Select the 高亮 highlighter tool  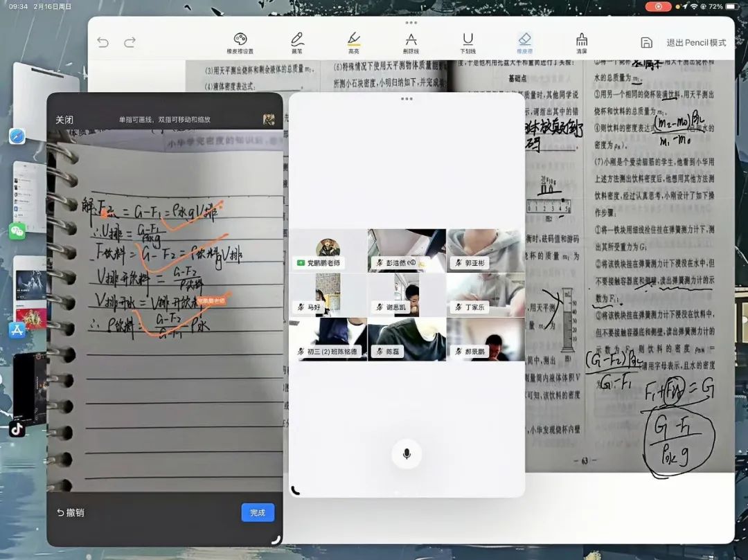[x=353, y=43]
